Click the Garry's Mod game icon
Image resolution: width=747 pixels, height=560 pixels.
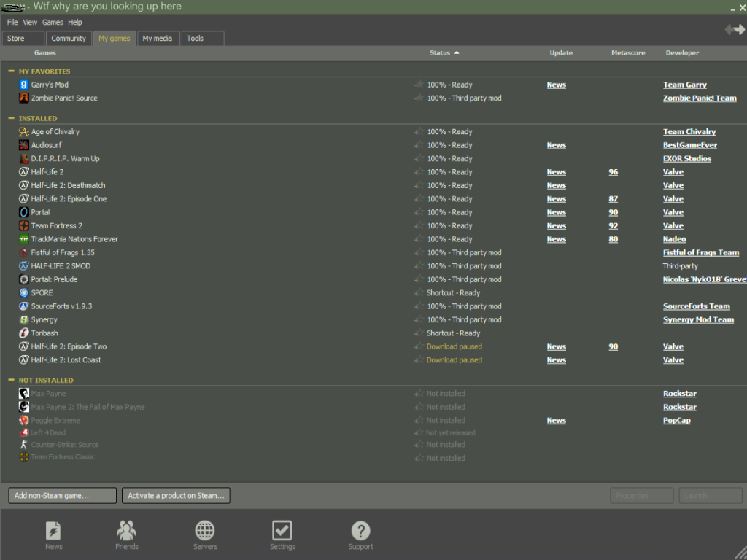point(24,85)
